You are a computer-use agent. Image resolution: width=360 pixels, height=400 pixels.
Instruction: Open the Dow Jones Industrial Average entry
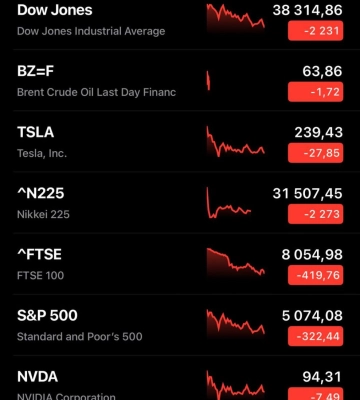coord(180,20)
